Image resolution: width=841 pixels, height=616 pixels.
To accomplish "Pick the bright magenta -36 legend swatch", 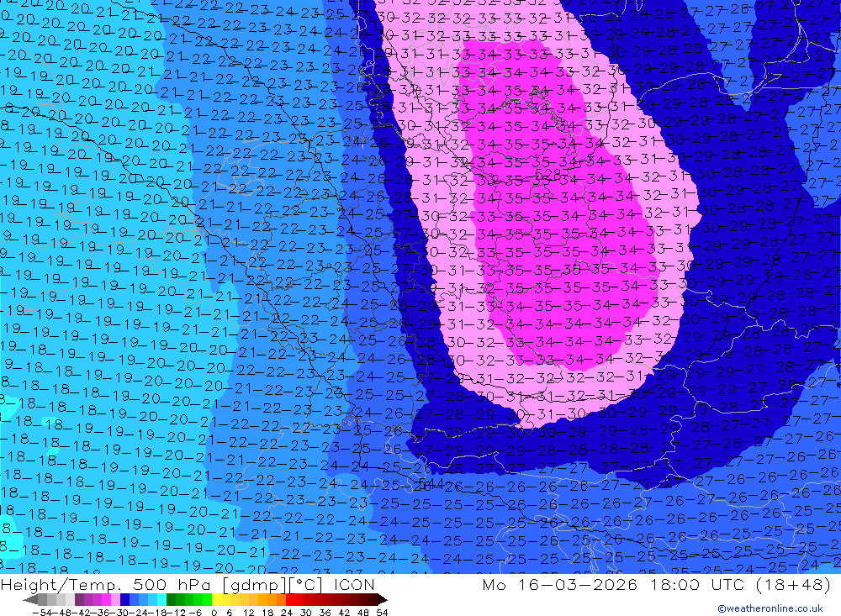I will tap(107, 599).
